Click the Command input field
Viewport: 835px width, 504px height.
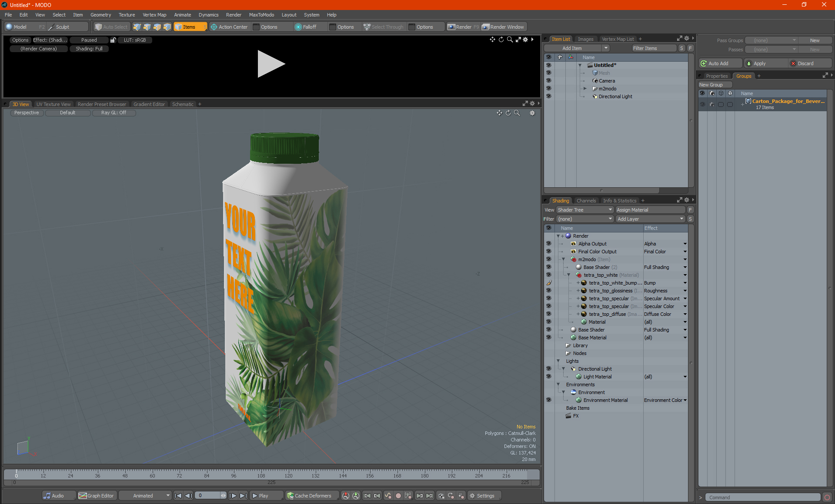(x=763, y=497)
